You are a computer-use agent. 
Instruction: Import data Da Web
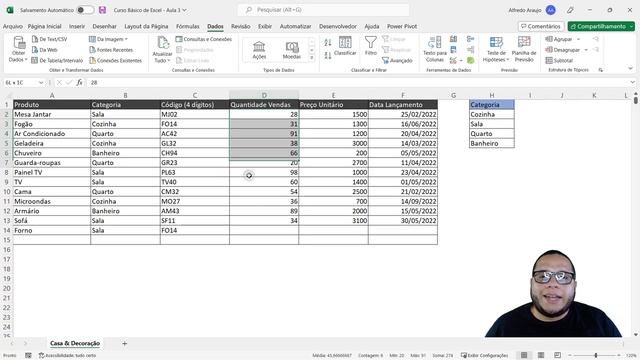[44, 50]
